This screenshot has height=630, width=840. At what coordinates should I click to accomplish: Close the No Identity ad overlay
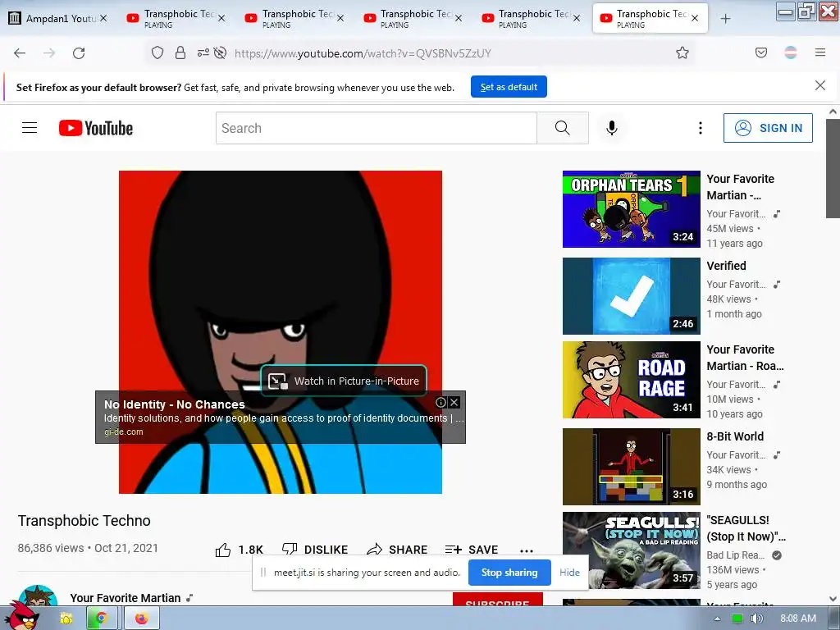(x=454, y=402)
